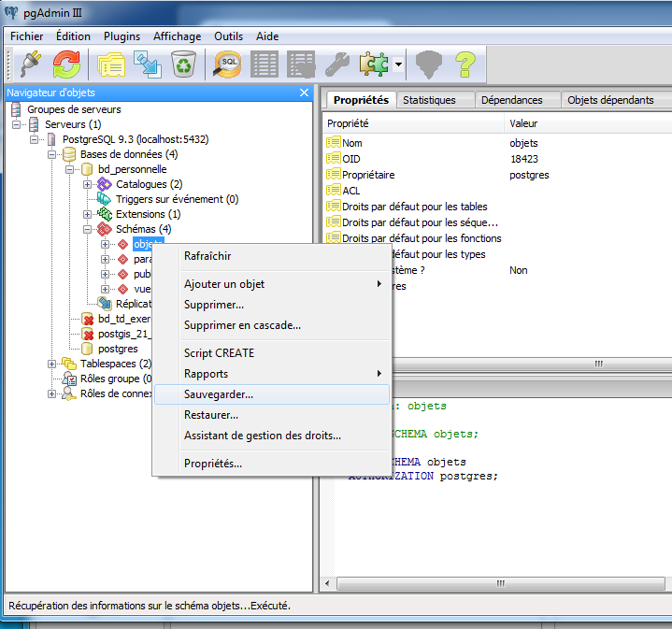Close the Navigateur d'objets panel
Image resolution: width=672 pixels, height=629 pixels.
(x=305, y=93)
